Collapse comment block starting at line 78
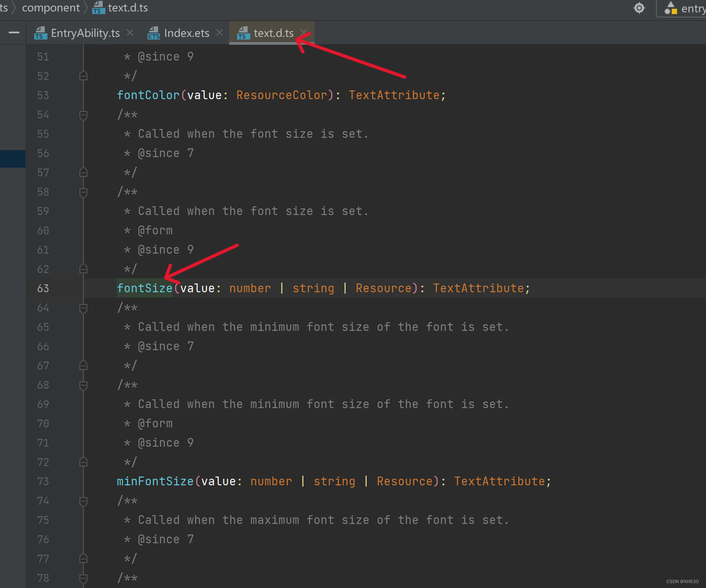This screenshot has height=588, width=706. click(x=83, y=578)
